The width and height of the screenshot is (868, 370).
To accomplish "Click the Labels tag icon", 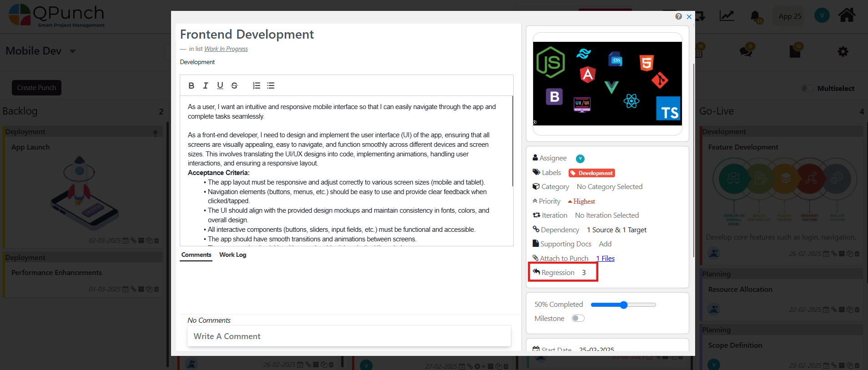I will pos(536,172).
